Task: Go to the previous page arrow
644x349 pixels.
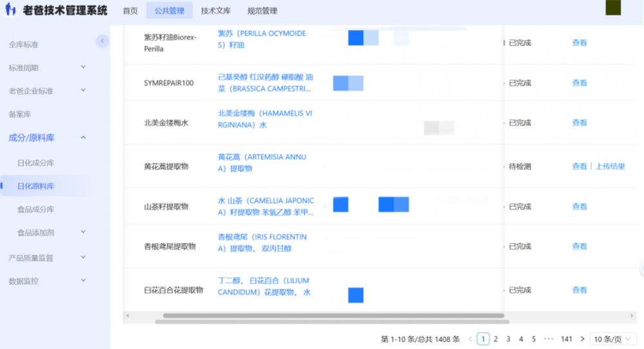Action: tap(471, 339)
